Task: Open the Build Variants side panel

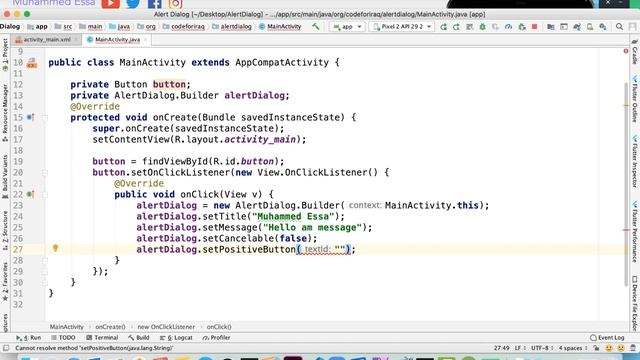Action: point(5,176)
